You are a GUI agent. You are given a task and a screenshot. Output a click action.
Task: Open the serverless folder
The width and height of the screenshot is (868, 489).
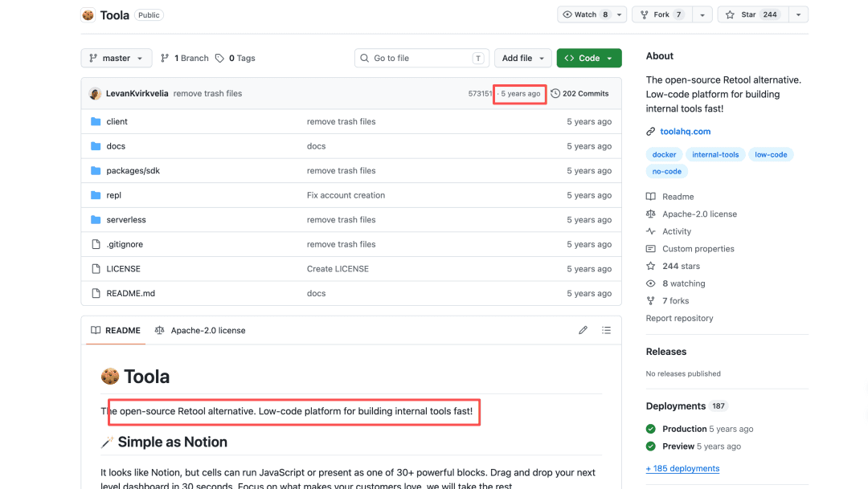point(126,219)
